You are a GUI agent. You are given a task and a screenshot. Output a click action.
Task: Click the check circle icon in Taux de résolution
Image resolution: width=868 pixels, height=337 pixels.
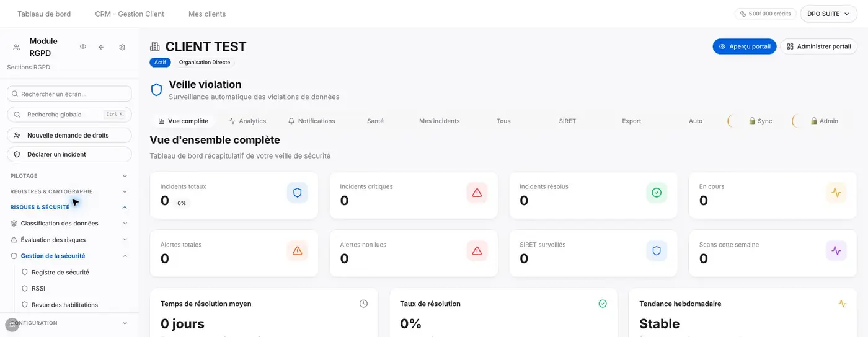(603, 304)
